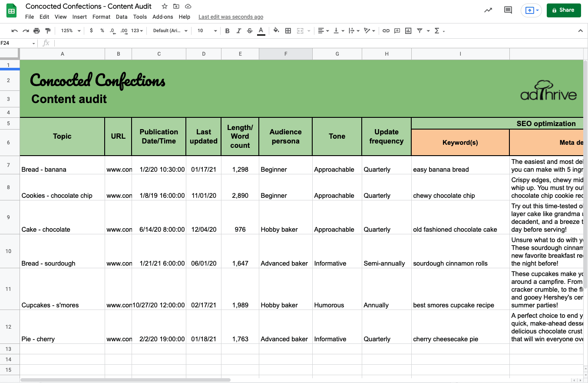The image size is (588, 383).
Task: Open the zoom 125% dropdown
Action: coord(71,31)
